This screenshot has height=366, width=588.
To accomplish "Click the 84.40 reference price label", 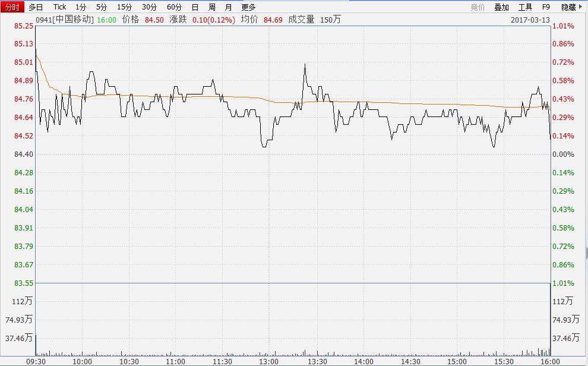I will point(24,154).
